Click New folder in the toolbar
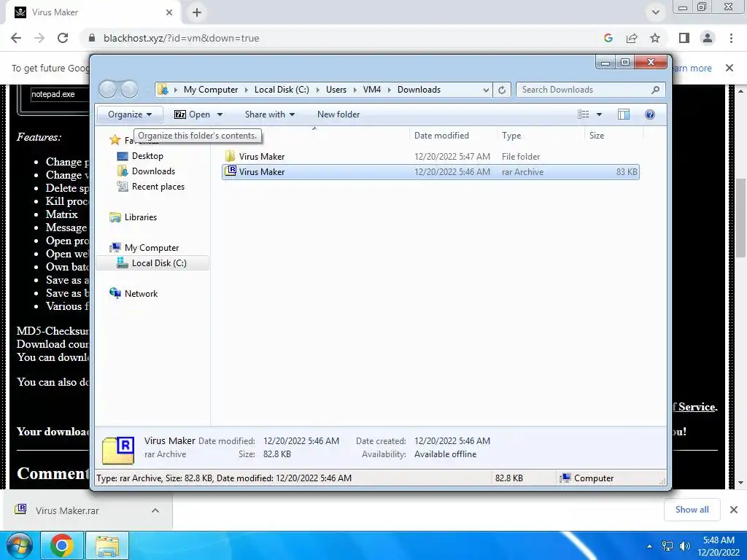Screen dimensions: 747x560 (x=338, y=114)
